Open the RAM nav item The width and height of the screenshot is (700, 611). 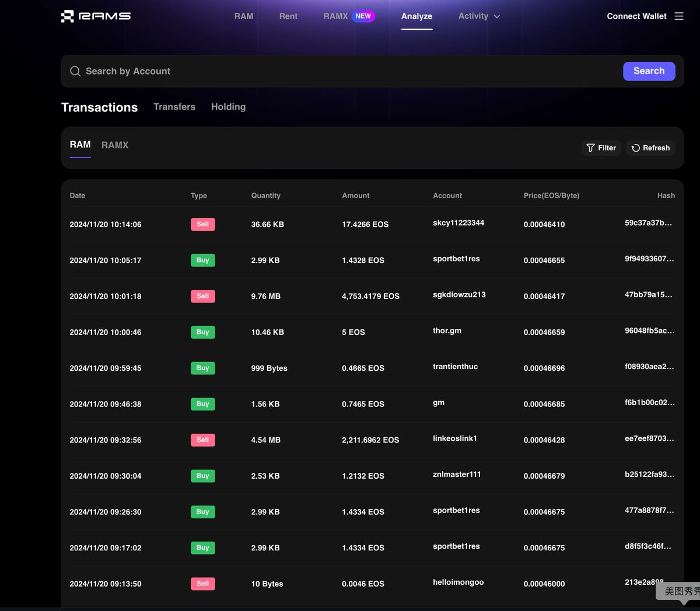click(244, 16)
